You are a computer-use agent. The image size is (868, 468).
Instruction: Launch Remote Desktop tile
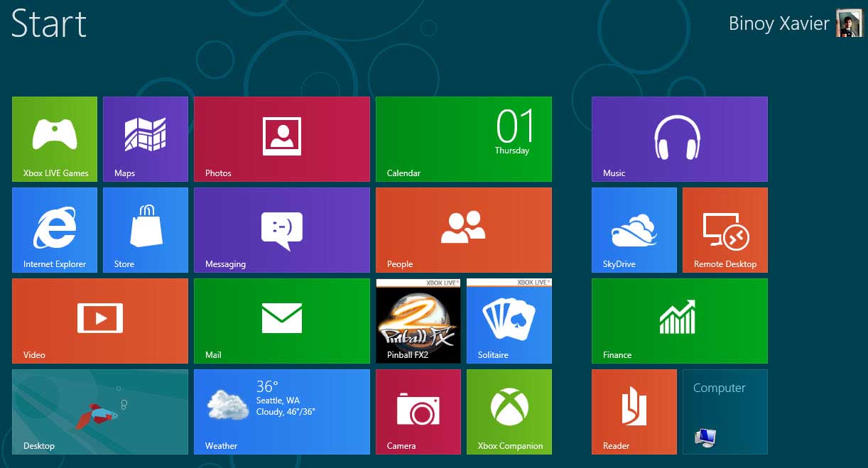(725, 230)
